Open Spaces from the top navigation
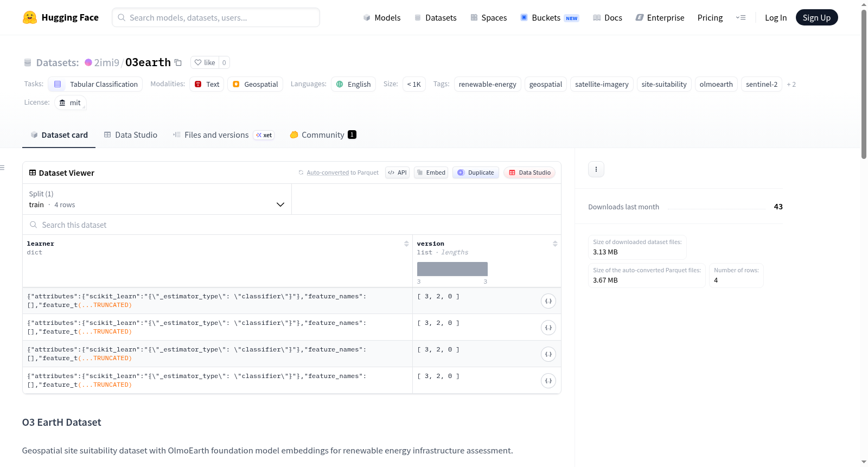The width and height of the screenshot is (868, 467). point(489,17)
